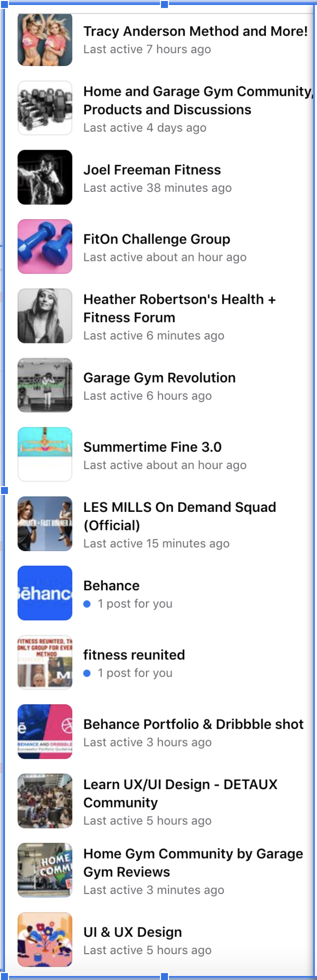Click the FitOn Challenge Group dumbbells icon
This screenshot has width=317, height=980.
click(45, 246)
